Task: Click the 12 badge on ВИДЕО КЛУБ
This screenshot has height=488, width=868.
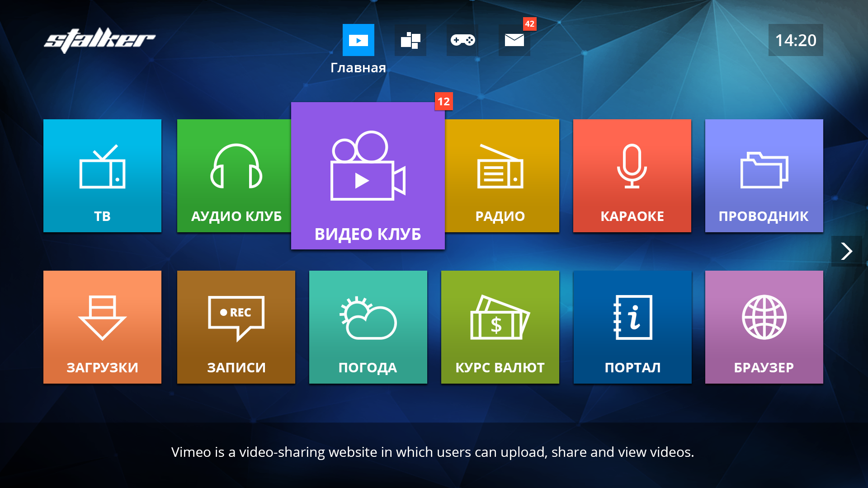Action: coord(443,102)
